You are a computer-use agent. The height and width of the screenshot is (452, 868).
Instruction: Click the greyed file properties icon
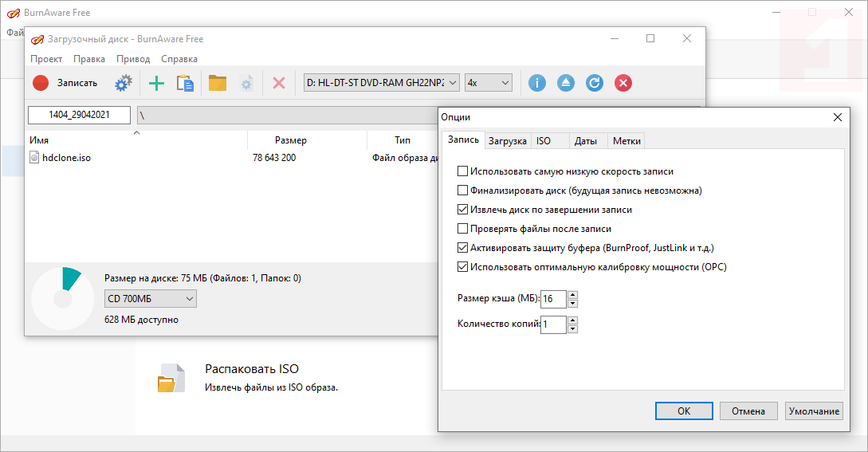coord(246,83)
